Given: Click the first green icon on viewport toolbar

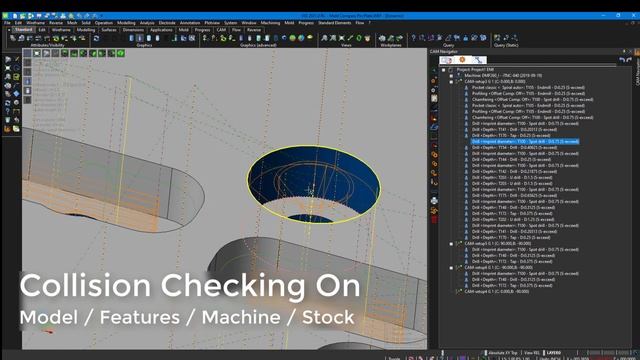Looking at the screenshot, I should tap(64, 53).
